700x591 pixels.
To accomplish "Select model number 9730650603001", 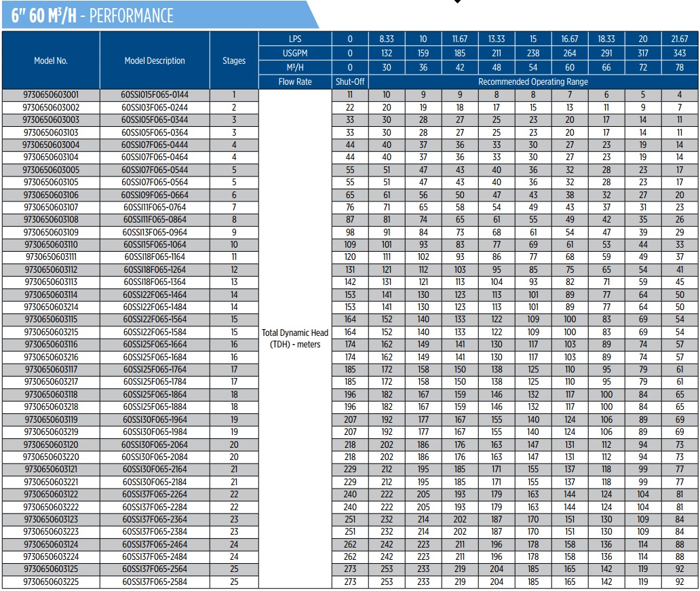I will (x=51, y=95).
